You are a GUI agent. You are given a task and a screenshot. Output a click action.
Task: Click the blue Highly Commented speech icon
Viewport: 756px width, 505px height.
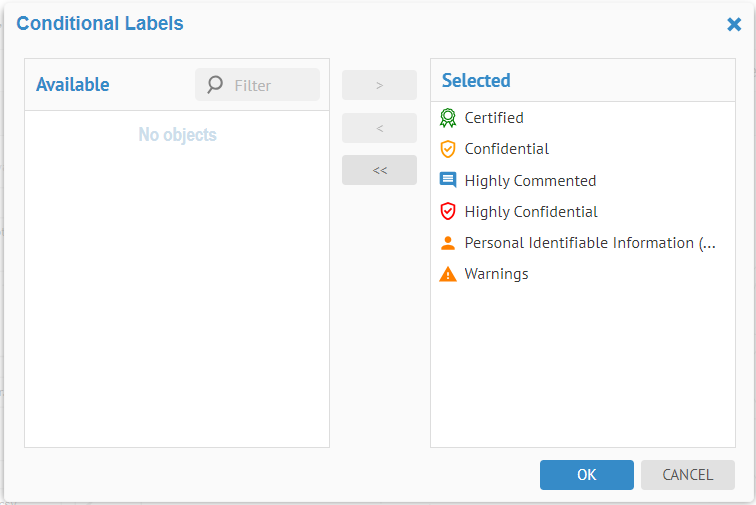(x=448, y=181)
